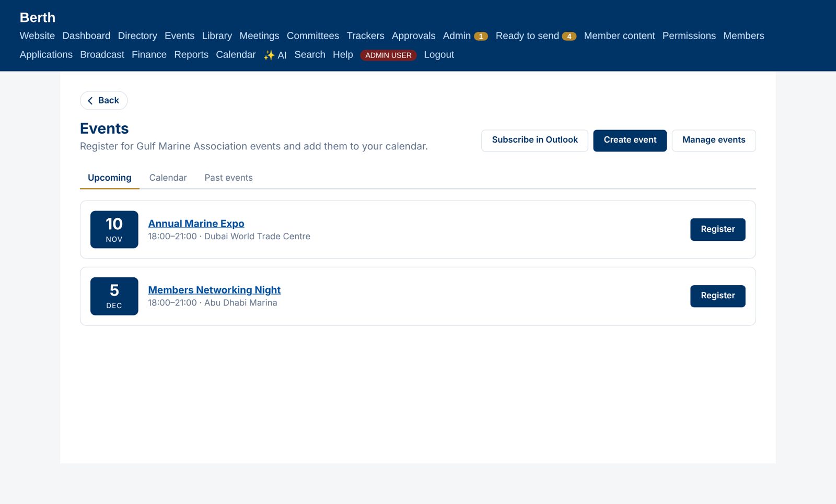Navigate to Applications
Screen dimensions: 836x504
(46, 54)
